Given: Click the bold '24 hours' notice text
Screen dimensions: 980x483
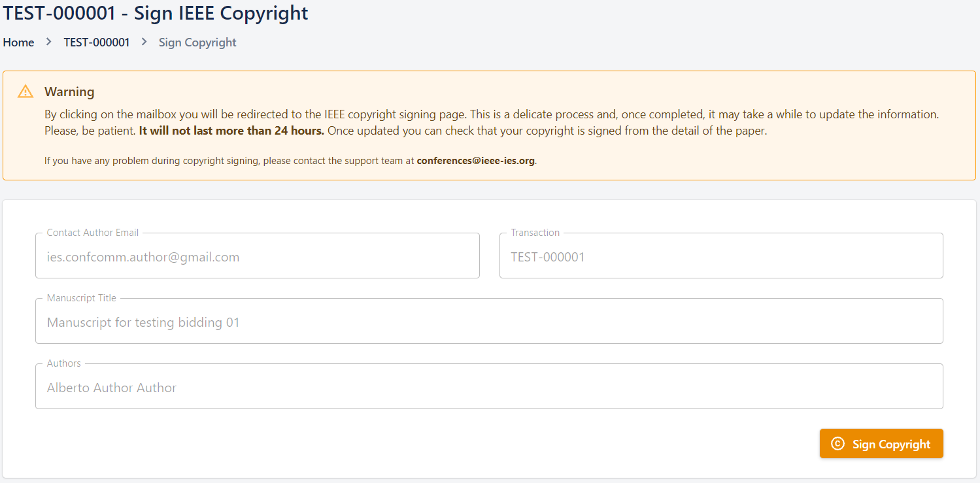Looking at the screenshot, I should [231, 130].
